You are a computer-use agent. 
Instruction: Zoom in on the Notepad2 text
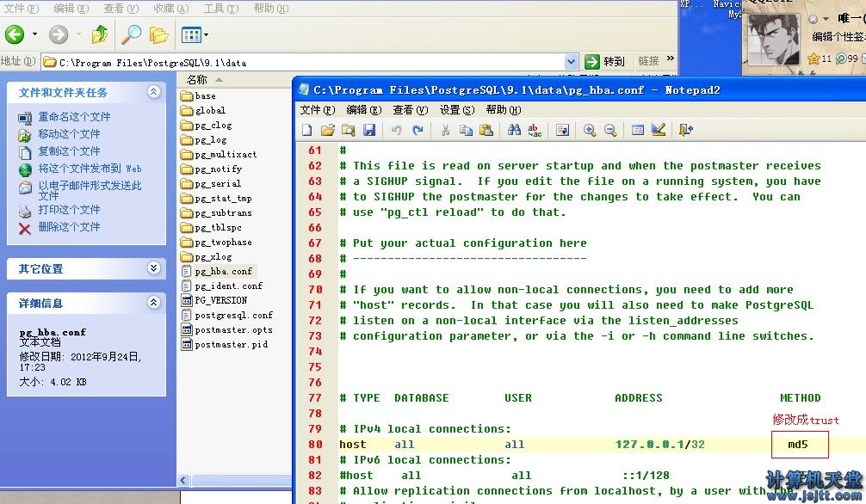point(590,130)
